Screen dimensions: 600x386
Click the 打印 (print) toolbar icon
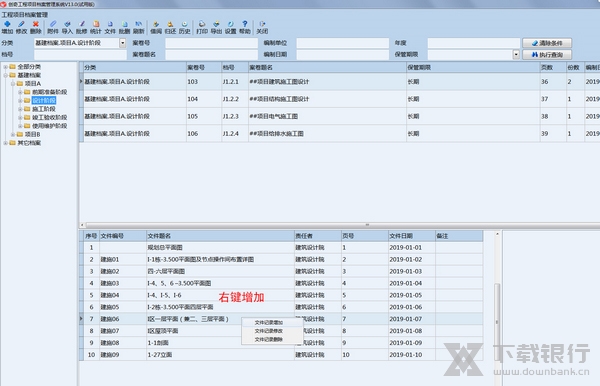(202, 27)
